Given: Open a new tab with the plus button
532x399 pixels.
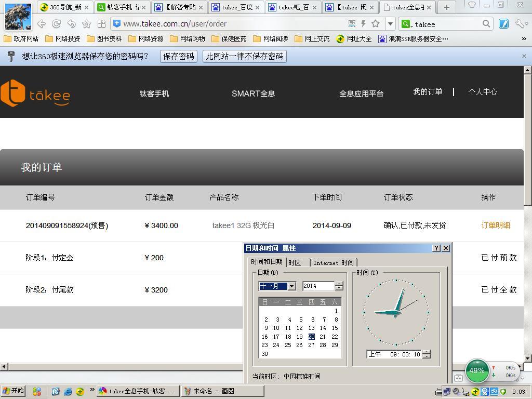Looking at the screenshot, I should pyautogui.click(x=446, y=7).
